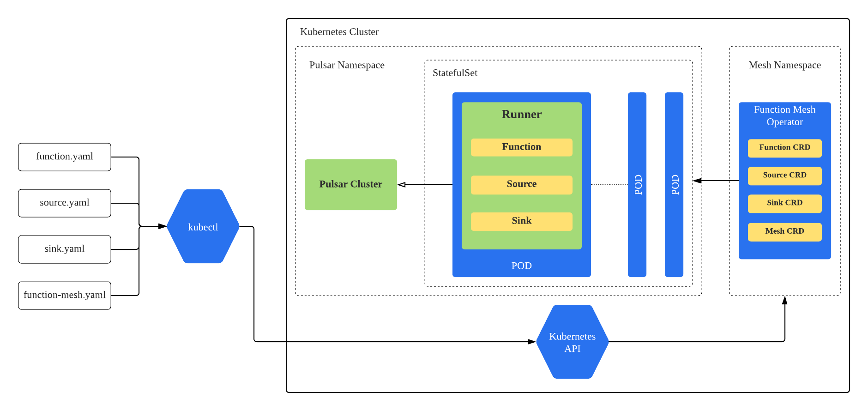This screenshot has height=411, width=868.
Task: Click the yellow Function block in Runner
Action: tap(521, 147)
